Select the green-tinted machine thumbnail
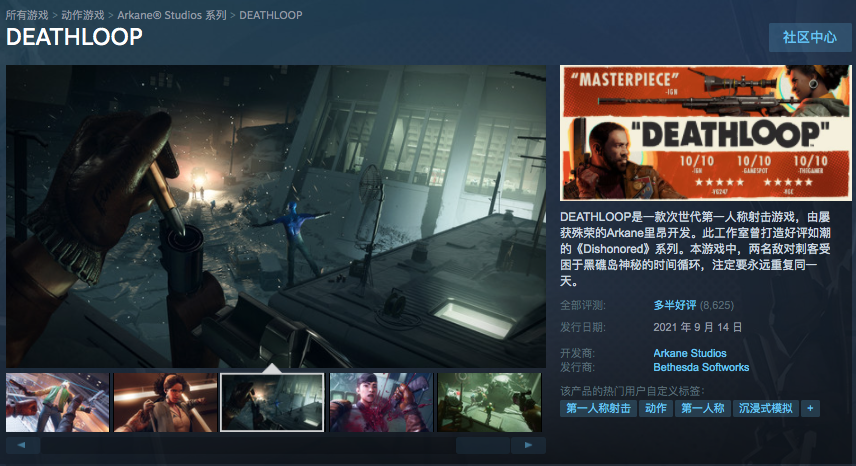Viewport: 856px width, 466px height. 490,402
